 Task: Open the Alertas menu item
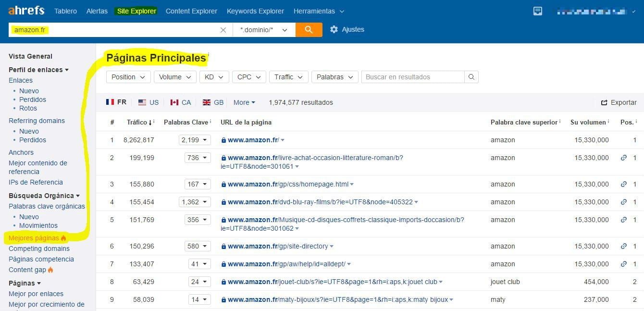pyautogui.click(x=97, y=11)
